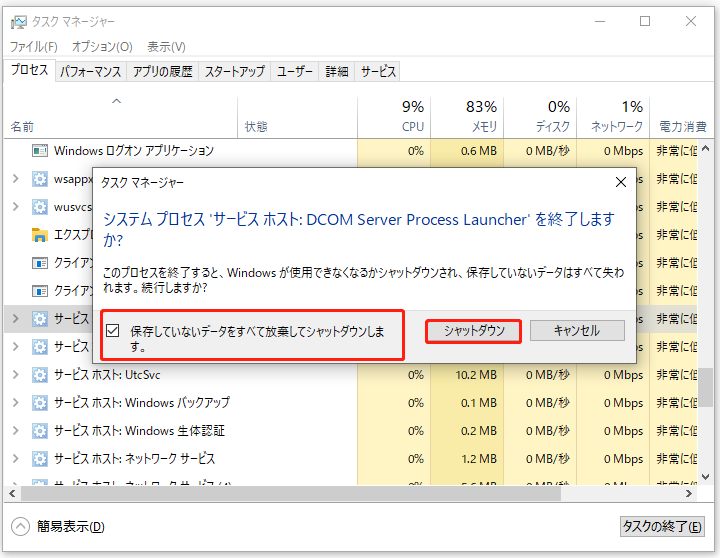Click the vertical scrollbar up arrow

(706, 148)
